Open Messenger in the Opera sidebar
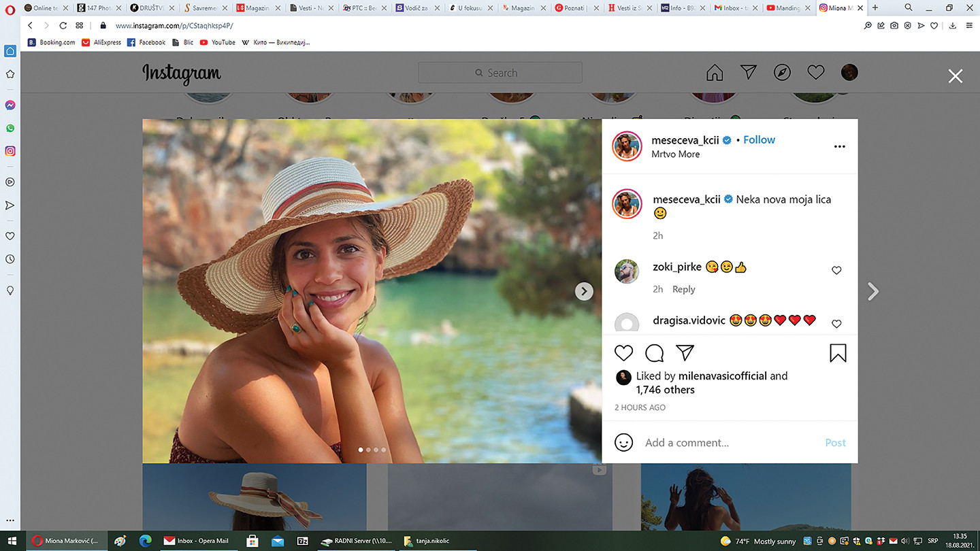This screenshot has height=551, width=980. pyautogui.click(x=10, y=105)
